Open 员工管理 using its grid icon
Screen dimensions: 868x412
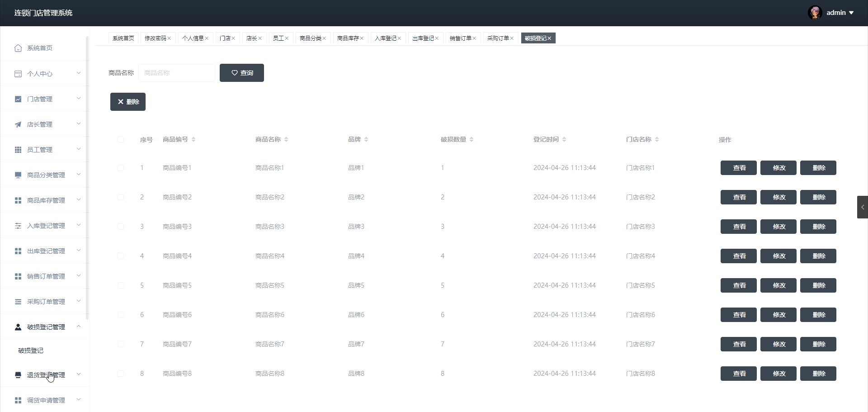point(18,149)
